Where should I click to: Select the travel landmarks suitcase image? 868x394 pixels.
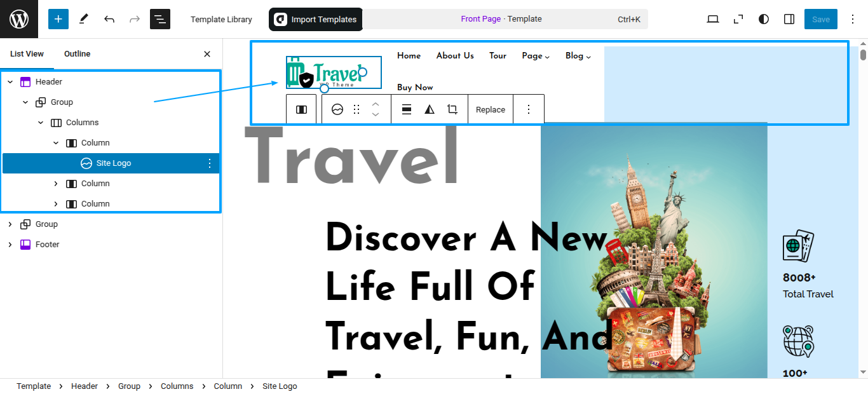[x=654, y=250]
